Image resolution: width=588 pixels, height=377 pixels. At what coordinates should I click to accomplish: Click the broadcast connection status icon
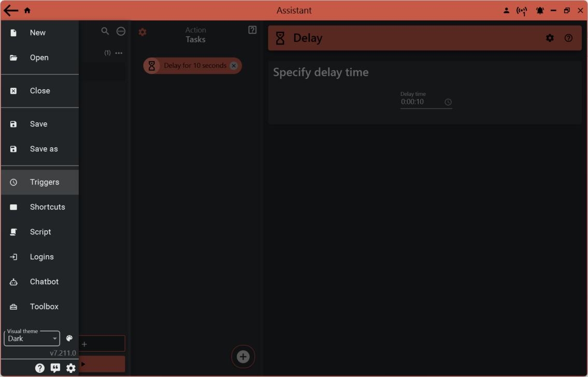coord(522,10)
